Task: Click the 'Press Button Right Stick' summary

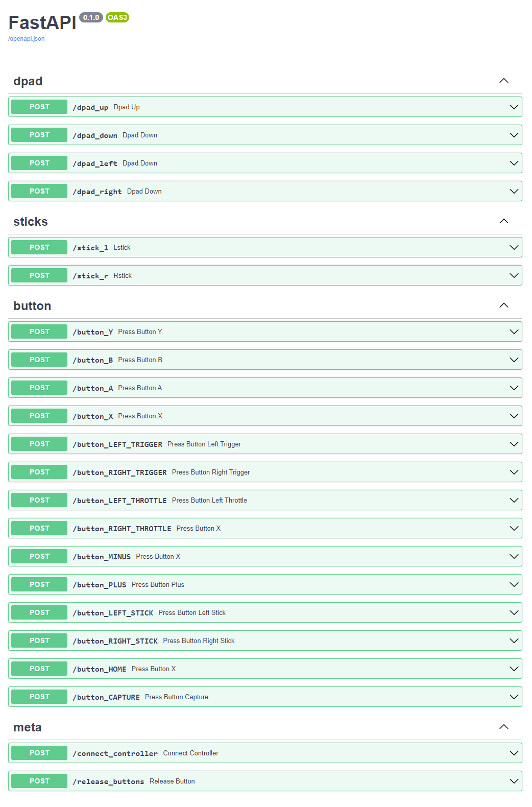Action: click(x=199, y=640)
